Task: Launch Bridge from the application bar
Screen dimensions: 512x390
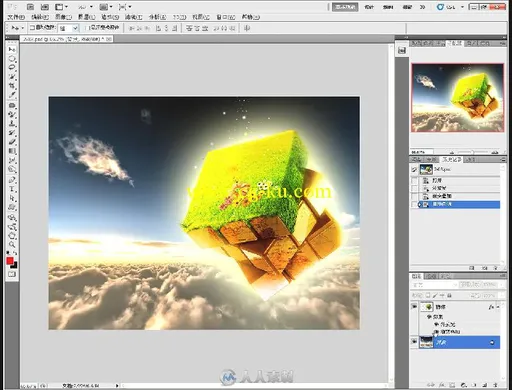Action: pos(30,7)
